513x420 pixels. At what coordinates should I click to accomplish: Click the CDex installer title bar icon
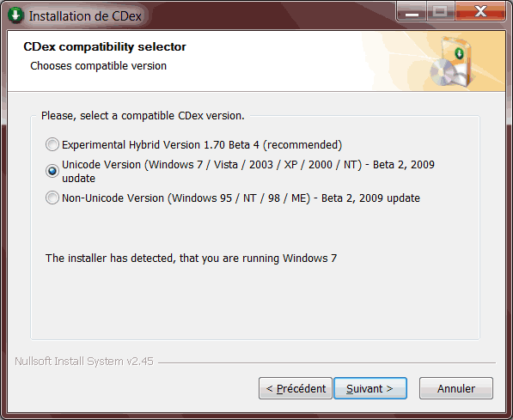15,15
